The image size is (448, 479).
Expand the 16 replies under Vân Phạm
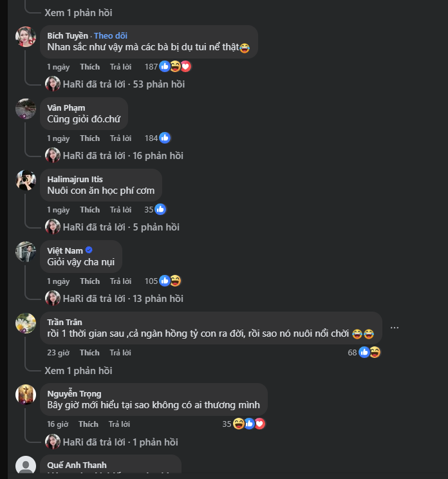tap(123, 155)
